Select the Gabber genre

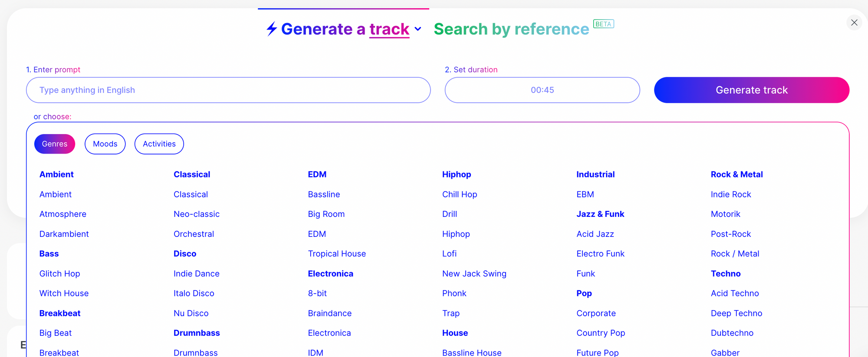[725, 353]
